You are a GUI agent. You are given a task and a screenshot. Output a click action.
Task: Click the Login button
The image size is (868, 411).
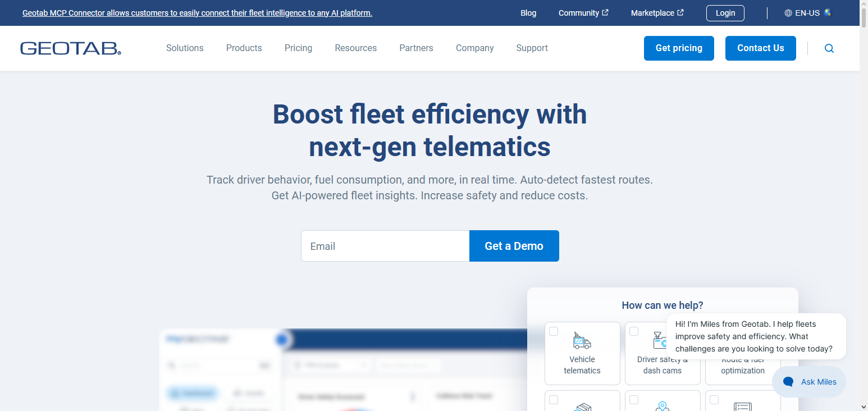(x=725, y=13)
